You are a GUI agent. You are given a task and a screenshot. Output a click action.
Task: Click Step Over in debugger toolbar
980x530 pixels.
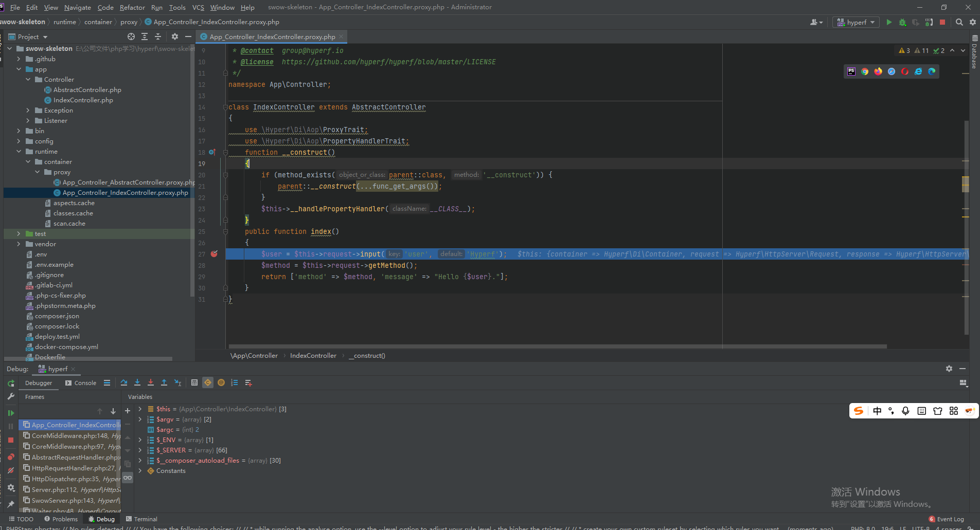coord(124,382)
